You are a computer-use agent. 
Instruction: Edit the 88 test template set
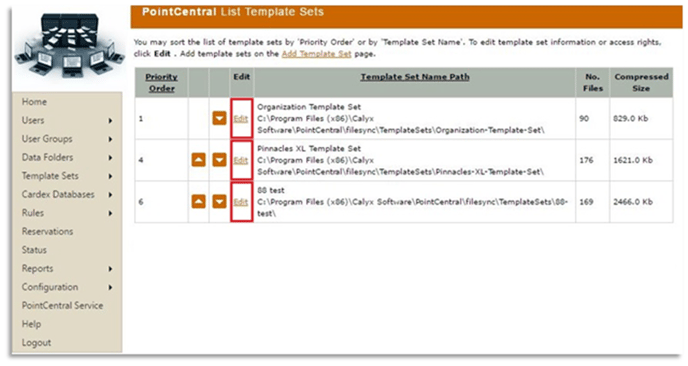[241, 202]
